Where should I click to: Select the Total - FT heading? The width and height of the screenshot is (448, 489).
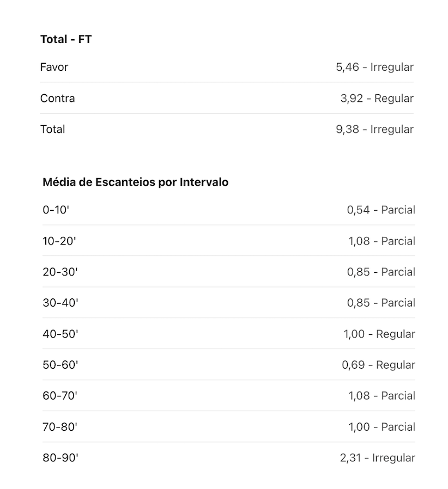click(x=66, y=39)
